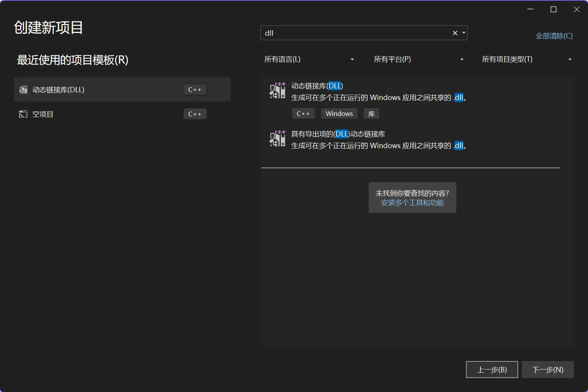Click the C++ tag under the DLL result

point(303,114)
